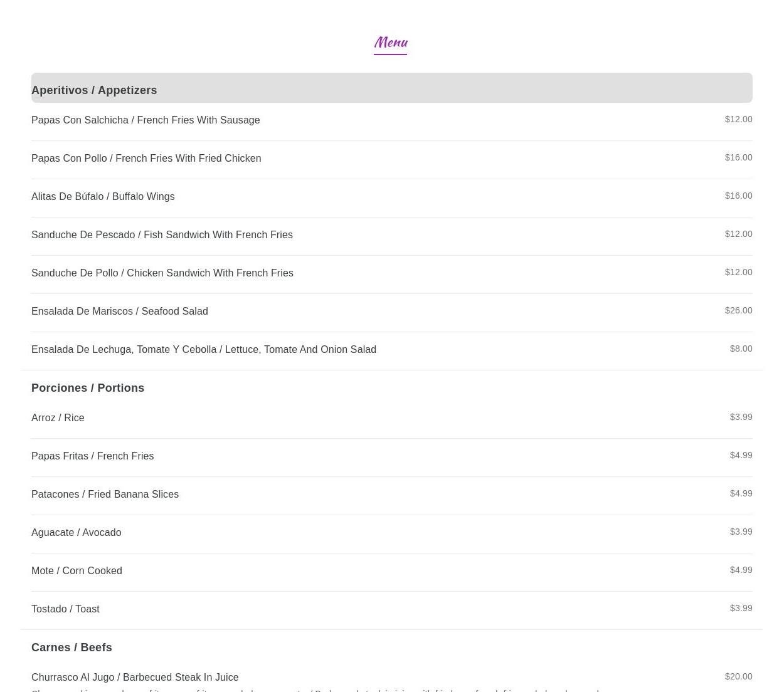Select Ensalada De Mariscos / Seafood Salad

click(120, 312)
